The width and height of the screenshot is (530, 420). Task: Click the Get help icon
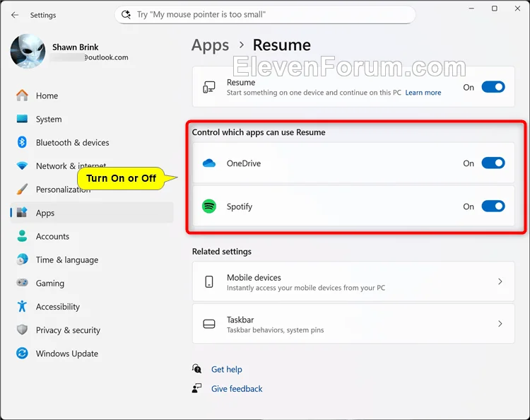196,368
